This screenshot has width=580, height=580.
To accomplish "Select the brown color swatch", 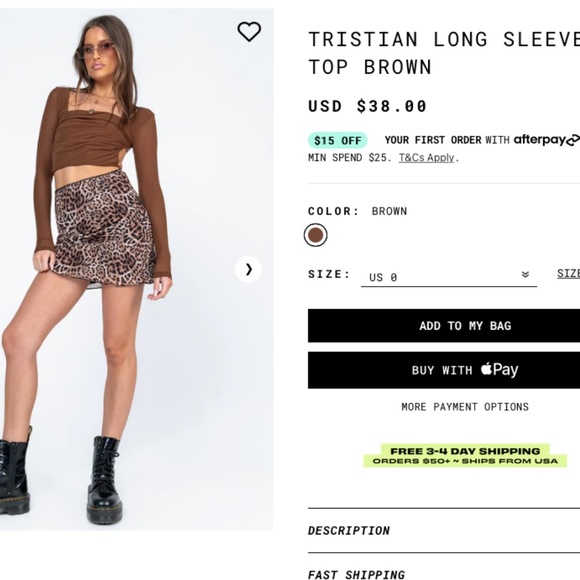I will coord(316,235).
